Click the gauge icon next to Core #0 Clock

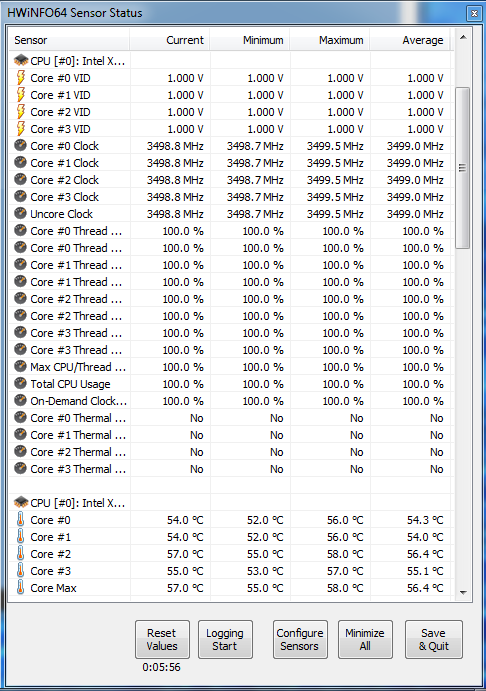[x=20, y=145]
